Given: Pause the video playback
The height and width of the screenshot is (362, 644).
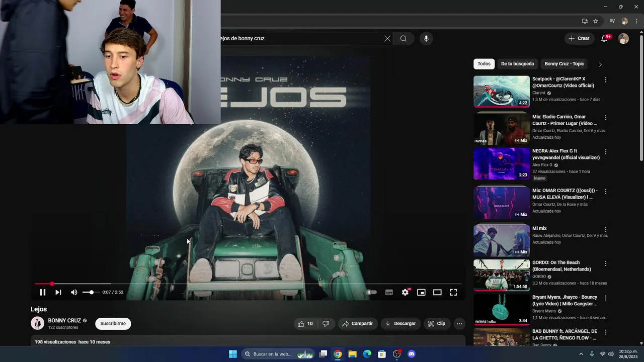Looking at the screenshot, I should tap(43, 292).
